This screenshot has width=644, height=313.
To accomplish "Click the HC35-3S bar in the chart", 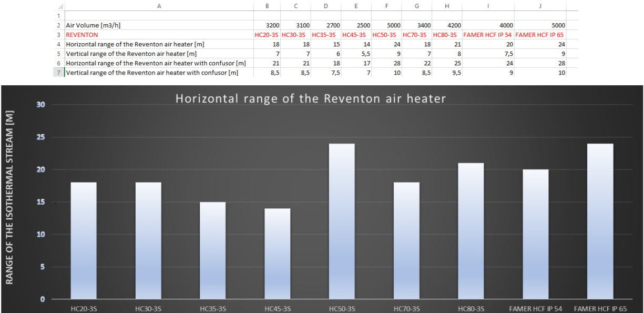I will point(213,251).
